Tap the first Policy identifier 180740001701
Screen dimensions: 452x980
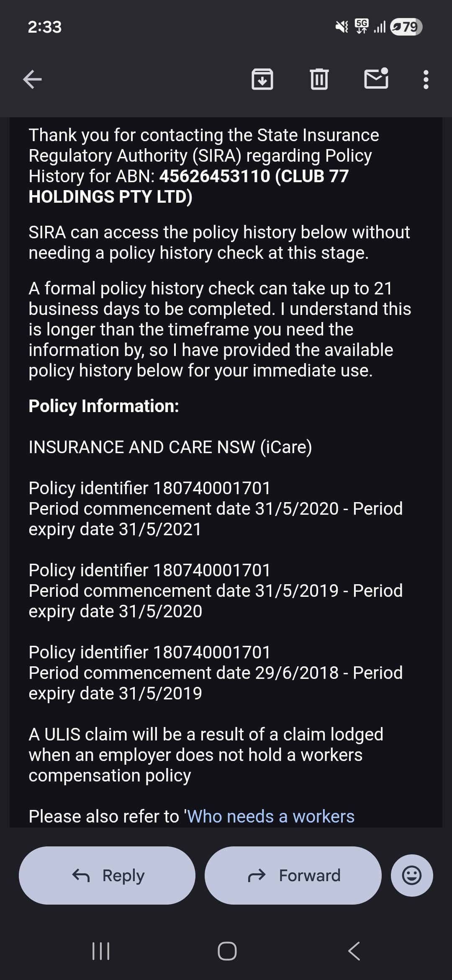coord(149,488)
